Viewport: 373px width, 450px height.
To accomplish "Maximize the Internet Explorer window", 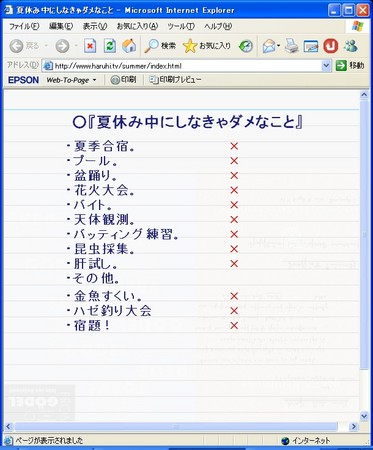I will point(349,10).
